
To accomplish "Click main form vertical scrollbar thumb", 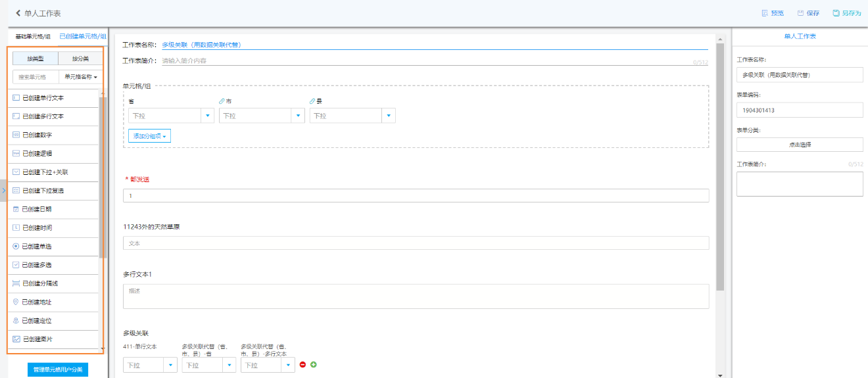I will (720, 167).
